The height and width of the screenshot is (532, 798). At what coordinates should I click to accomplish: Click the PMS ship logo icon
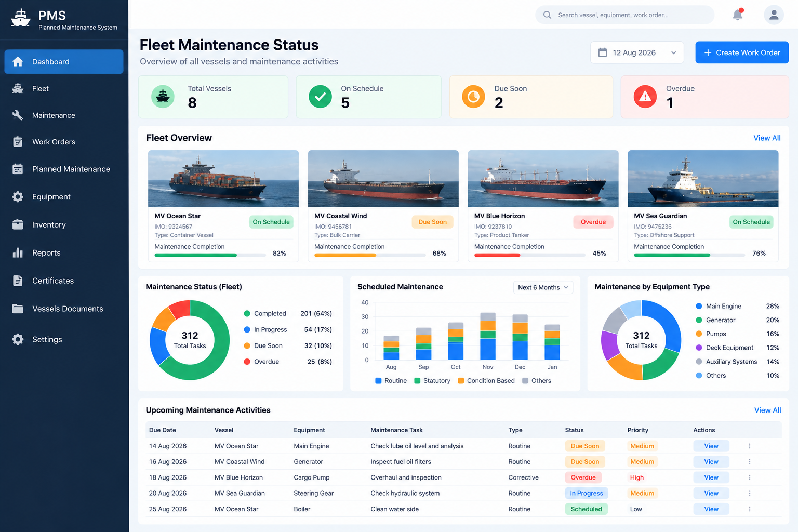pyautogui.click(x=21, y=18)
